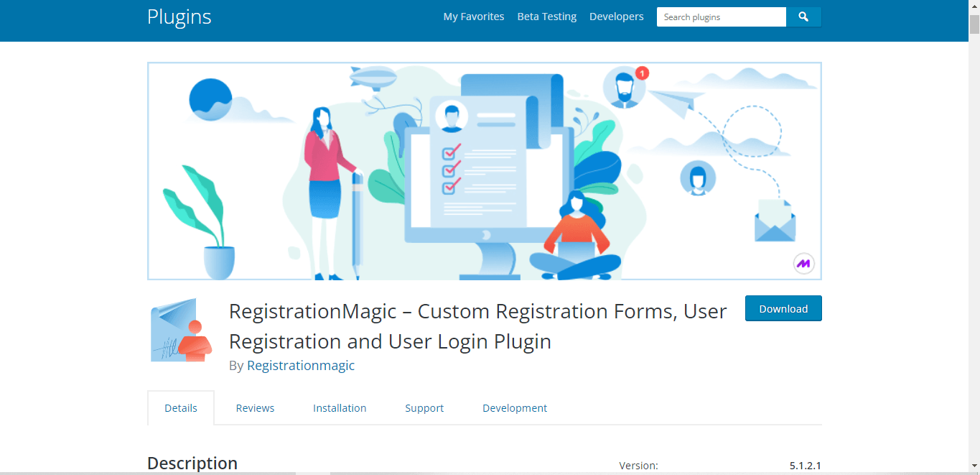This screenshot has height=475, width=980.
Task: Open the Developers page
Action: coord(616,16)
